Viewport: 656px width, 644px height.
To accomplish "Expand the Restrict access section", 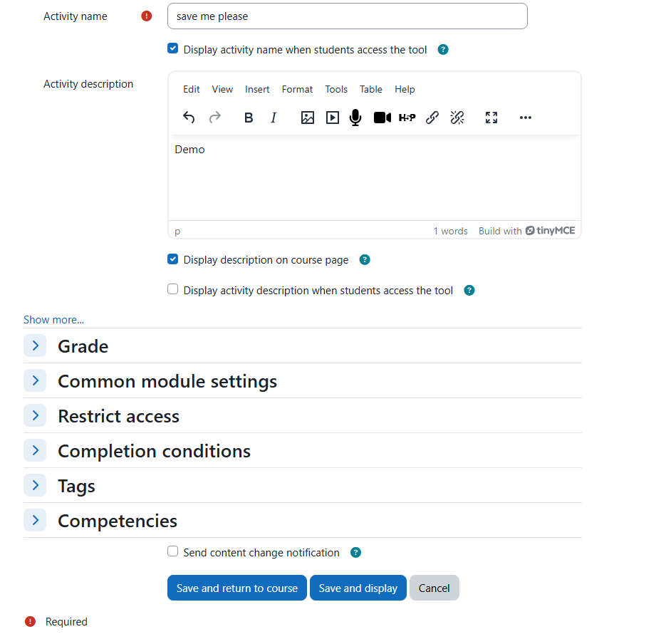I will click(x=35, y=415).
